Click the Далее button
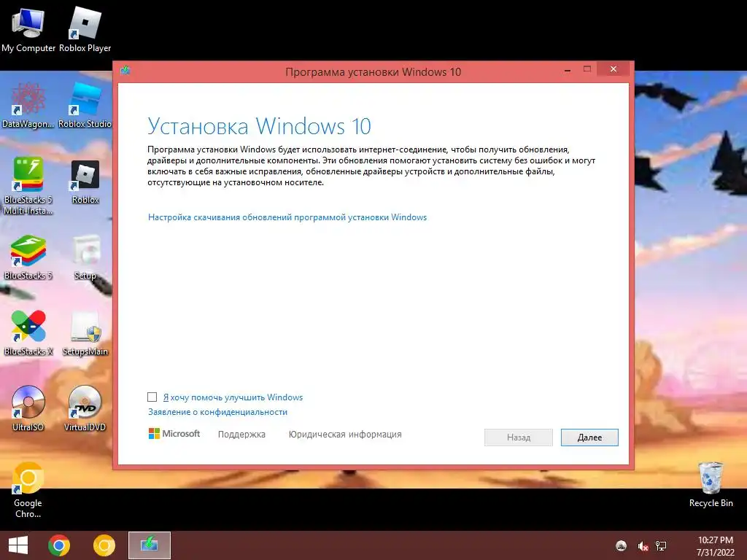The image size is (747, 560). tap(589, 437)
